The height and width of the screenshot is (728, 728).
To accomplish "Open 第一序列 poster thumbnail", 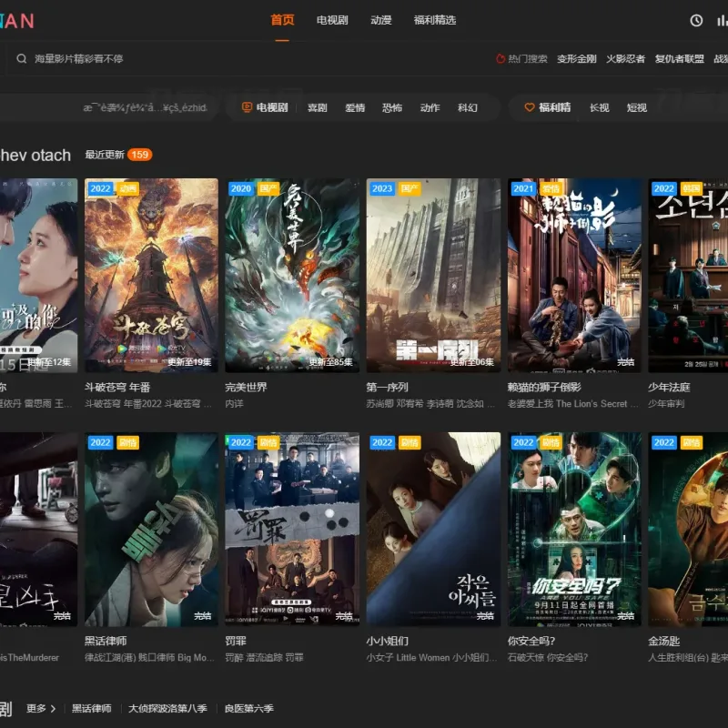I will click(433, 276).
